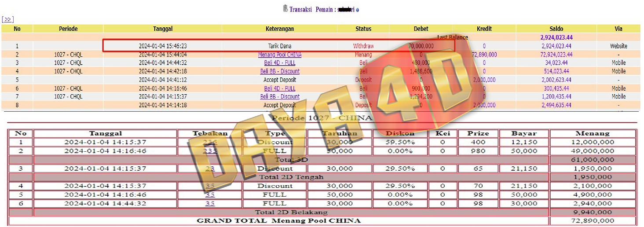644x227 pixels.
Task: Open Beli BB - Discount link in row 4
Action: 280,71
